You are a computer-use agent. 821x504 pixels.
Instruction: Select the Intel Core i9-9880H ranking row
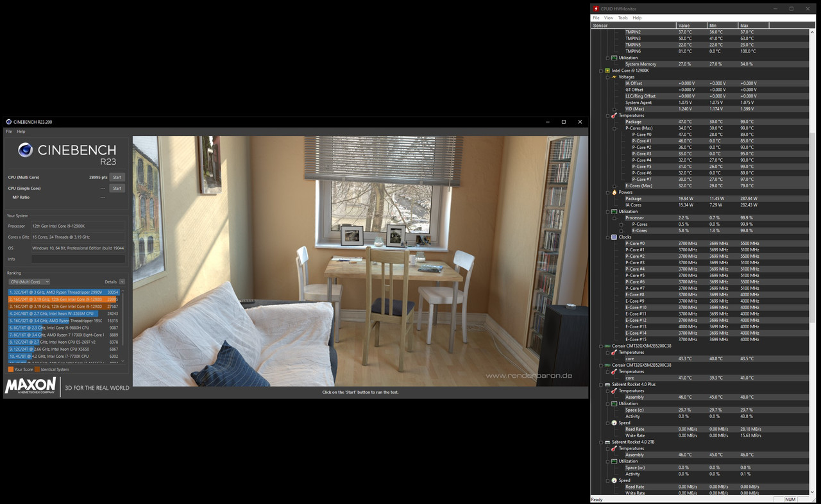tap(63, 328)
